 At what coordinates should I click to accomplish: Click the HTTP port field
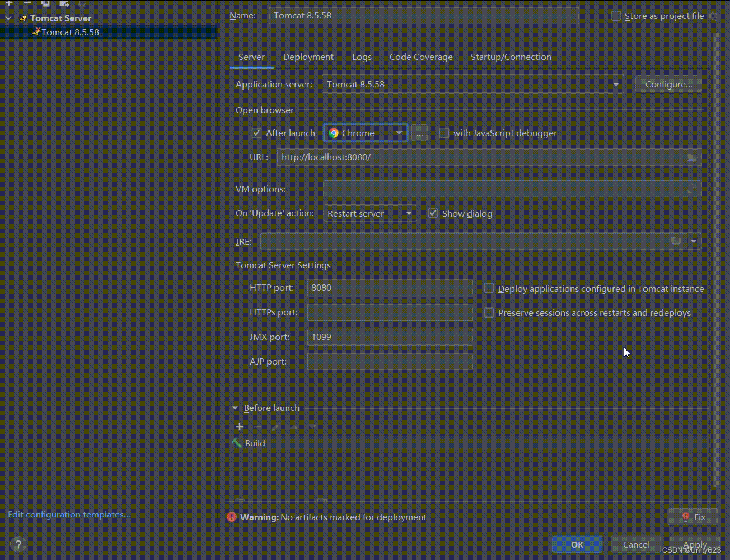click(x=390, y=288)
